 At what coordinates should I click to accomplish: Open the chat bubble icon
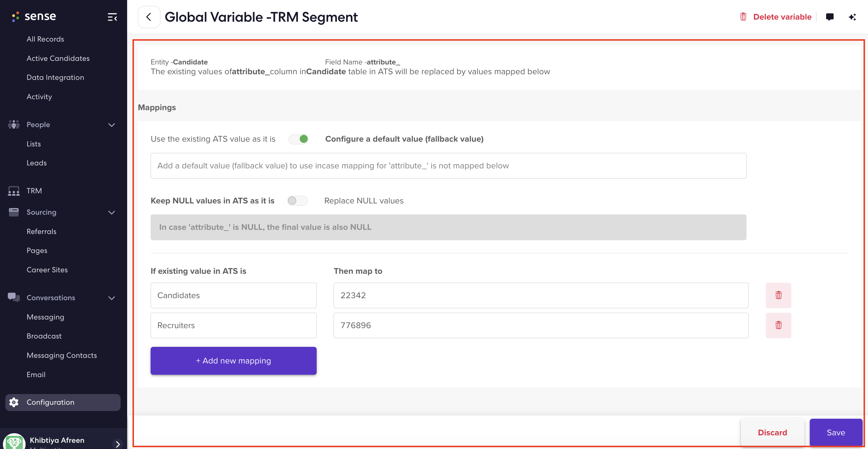[x=830, y=17]
